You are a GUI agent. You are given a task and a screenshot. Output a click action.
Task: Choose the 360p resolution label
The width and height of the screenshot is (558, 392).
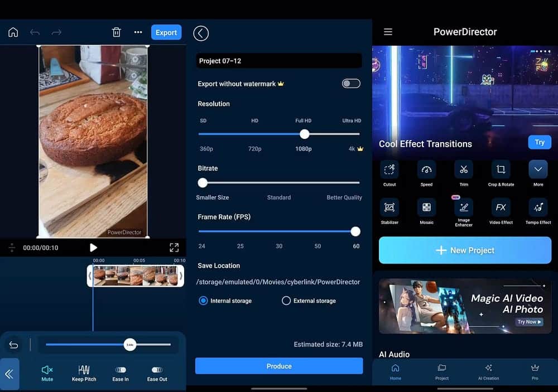[x=206, y=149]
